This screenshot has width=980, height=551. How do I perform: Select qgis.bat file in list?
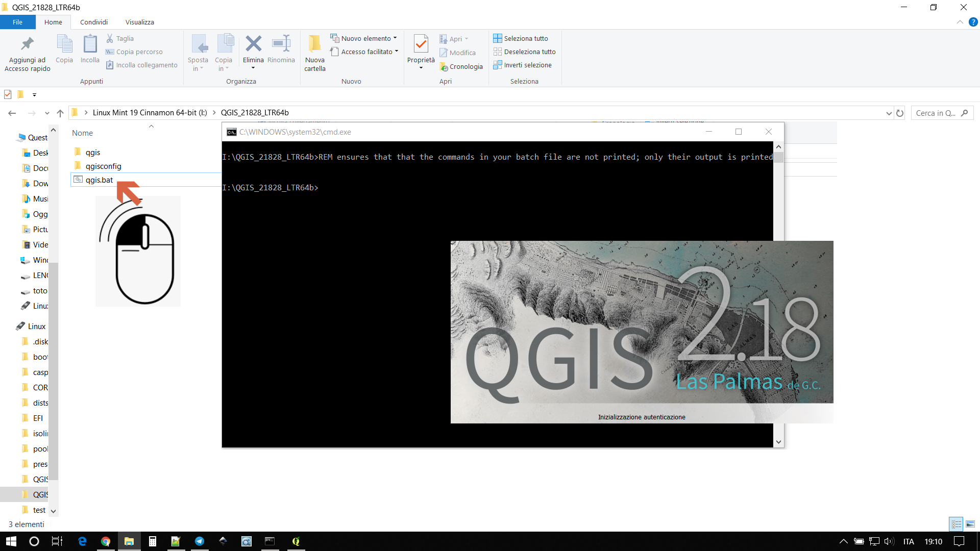(x=99, y=180)
